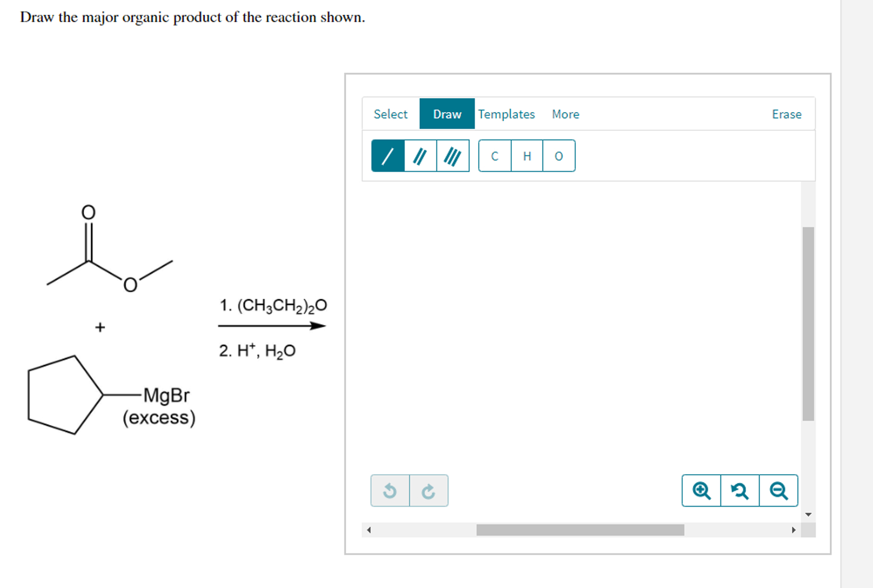This screenshot has width=873, height=588.
Task: Open the Templates structure library
Action: [506, 114]
